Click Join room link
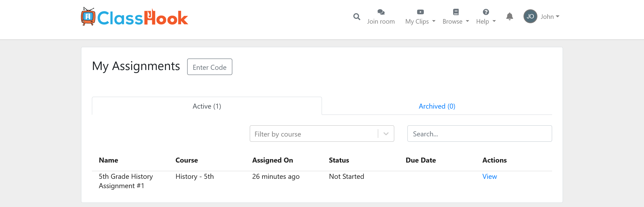 click(381, 21)
